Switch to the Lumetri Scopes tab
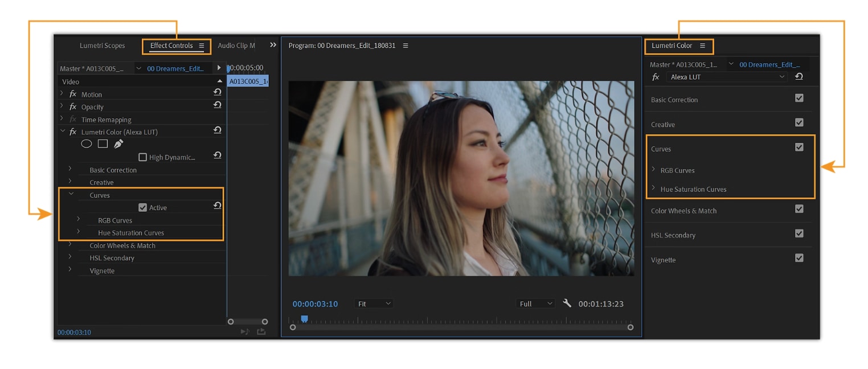 point(104,45)
